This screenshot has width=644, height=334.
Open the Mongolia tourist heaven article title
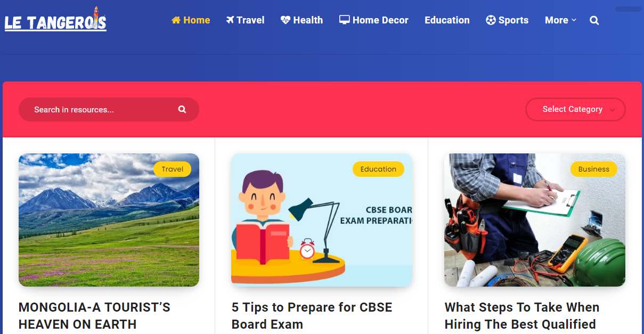95,316
